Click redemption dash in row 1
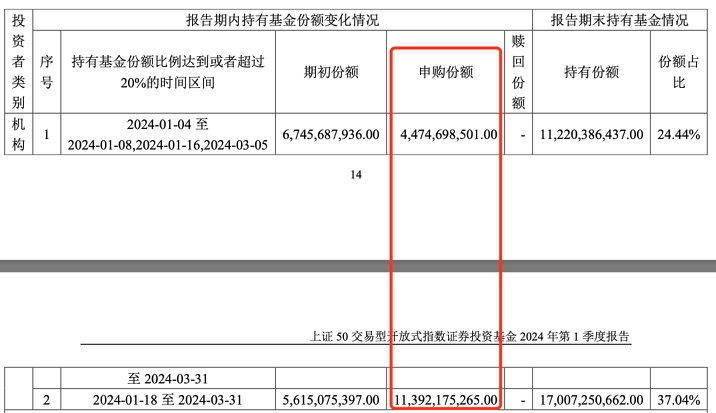The height and width of the screenshot is (413, 716). click(x=523, y=135)
